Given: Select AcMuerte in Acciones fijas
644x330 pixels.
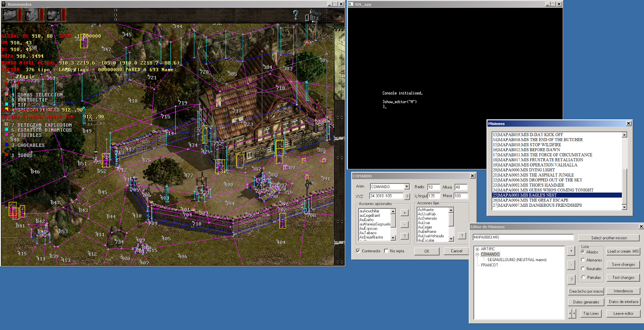Looking at the screenshot, I should 432,210.
